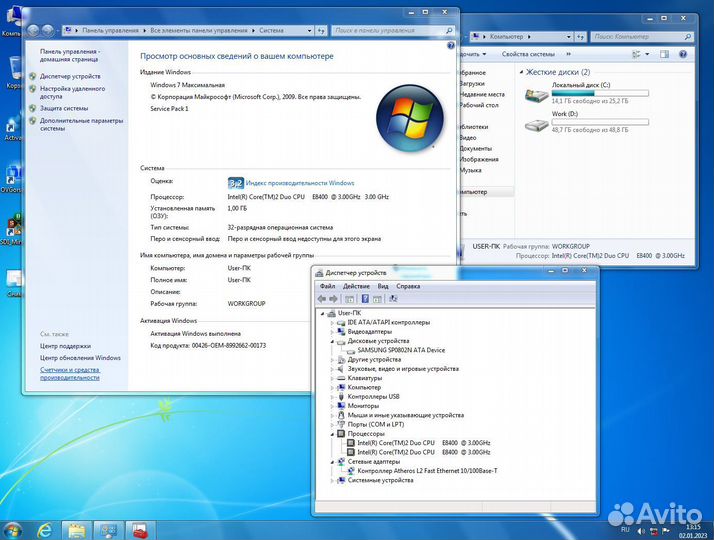Click Forward arrow in Device Manager toolbar

333,299
